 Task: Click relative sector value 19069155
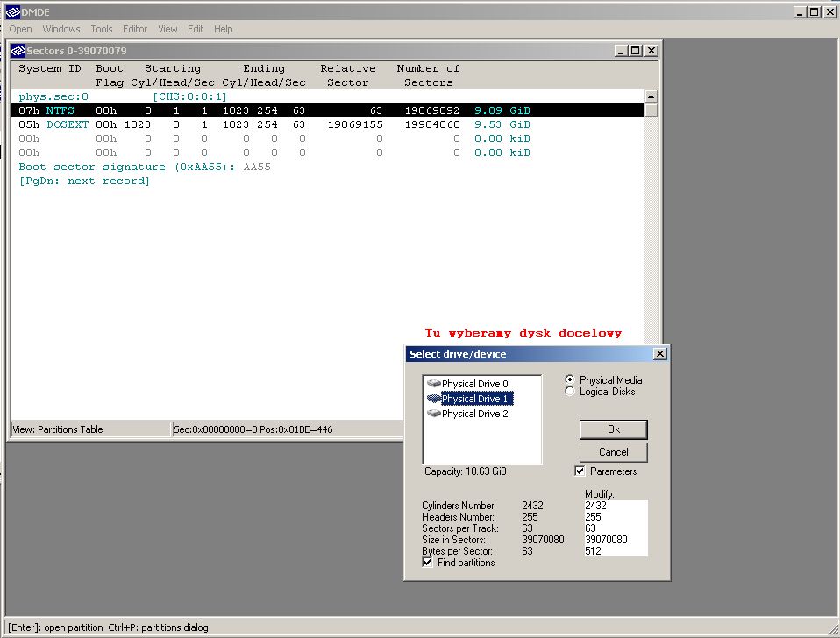[x=355, y=124]
